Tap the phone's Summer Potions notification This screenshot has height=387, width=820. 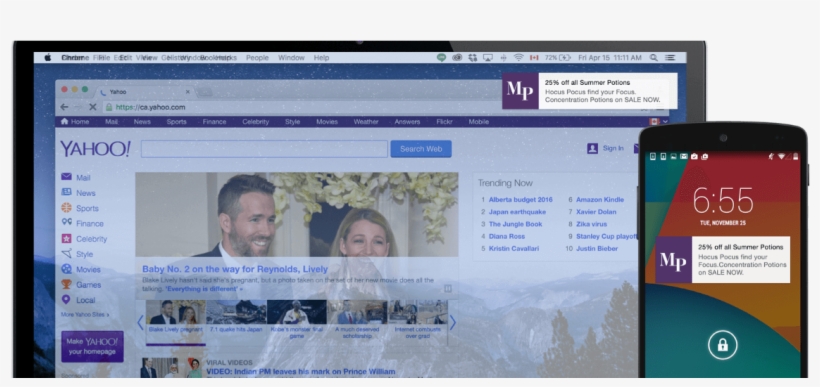723,259
